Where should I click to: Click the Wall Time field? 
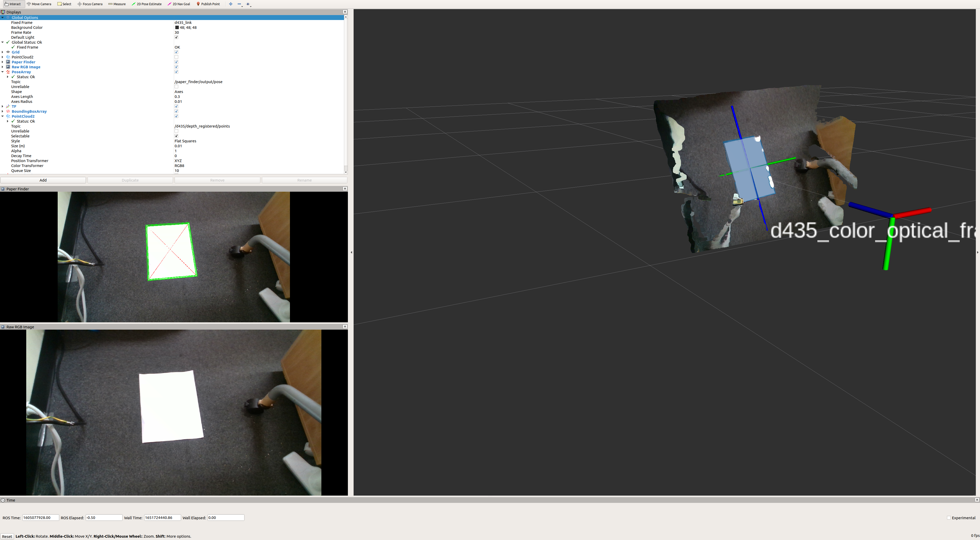click(x=162, y=518)
